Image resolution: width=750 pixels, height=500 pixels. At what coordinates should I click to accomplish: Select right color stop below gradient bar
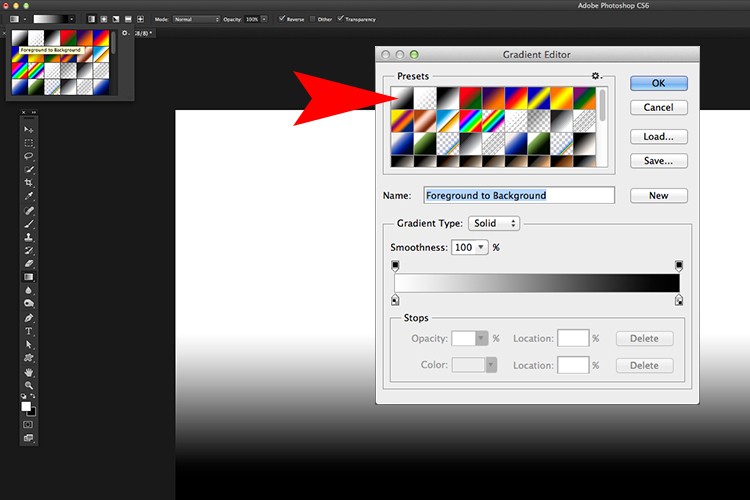coord(679,300)
